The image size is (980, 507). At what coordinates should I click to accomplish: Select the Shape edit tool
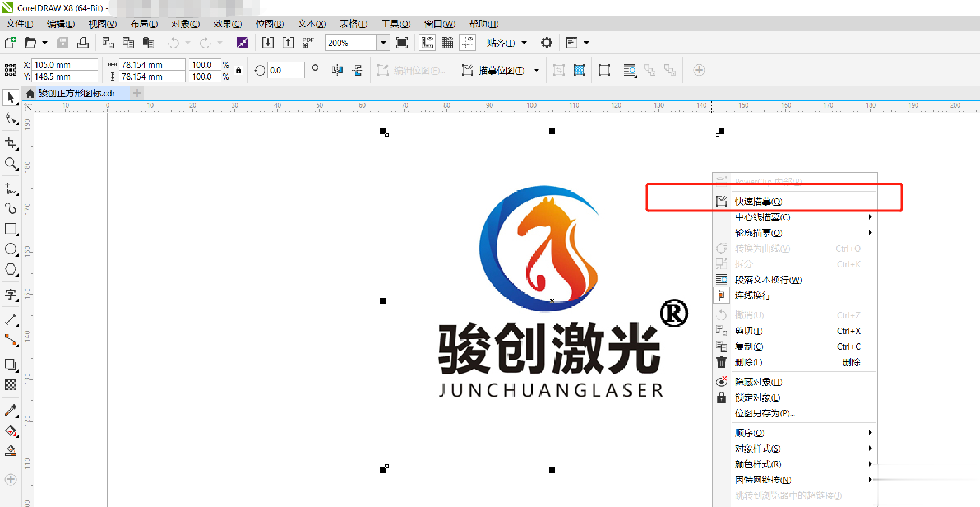pos(11,118)
